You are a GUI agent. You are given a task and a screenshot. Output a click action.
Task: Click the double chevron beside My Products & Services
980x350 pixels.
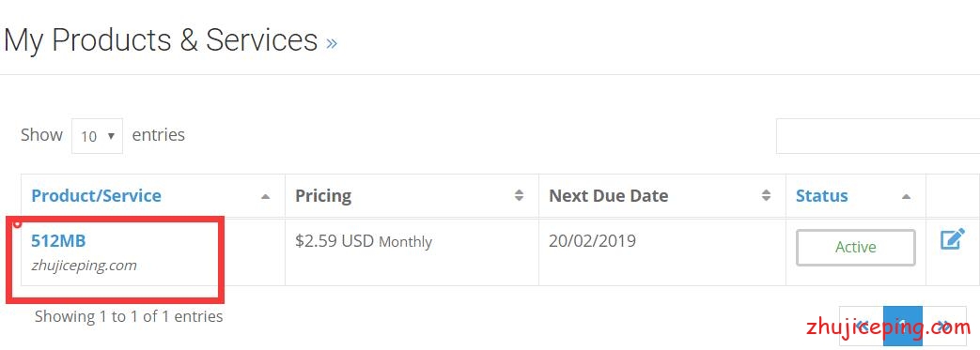(x=332, y=43)
